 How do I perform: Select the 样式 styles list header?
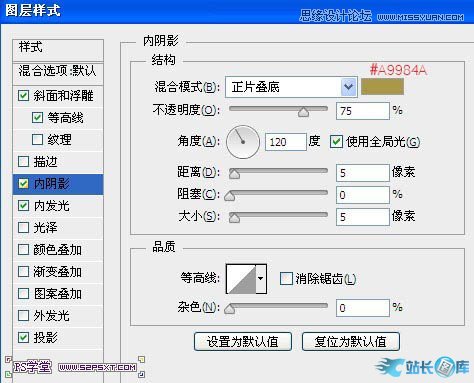58,50
